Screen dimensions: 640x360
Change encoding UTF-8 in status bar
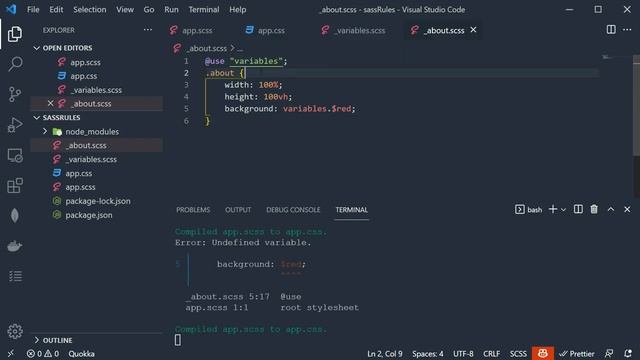463,353
